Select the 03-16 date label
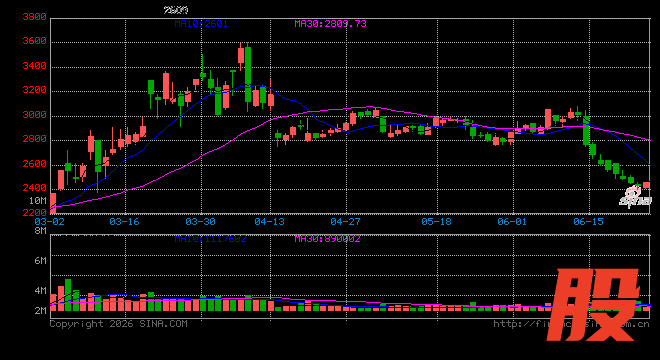Image resolution: width=660 pixels, height=360 pixels. click(124, 222)
